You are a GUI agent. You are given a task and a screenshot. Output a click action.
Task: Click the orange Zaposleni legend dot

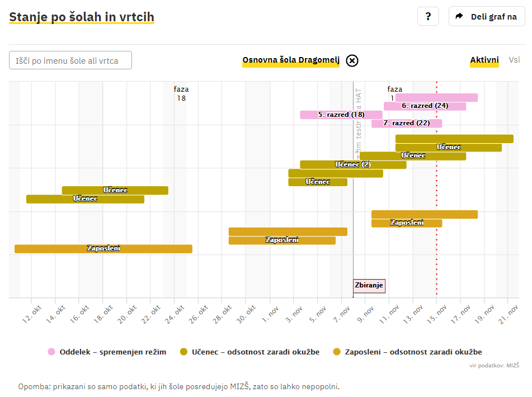point(337,352)
